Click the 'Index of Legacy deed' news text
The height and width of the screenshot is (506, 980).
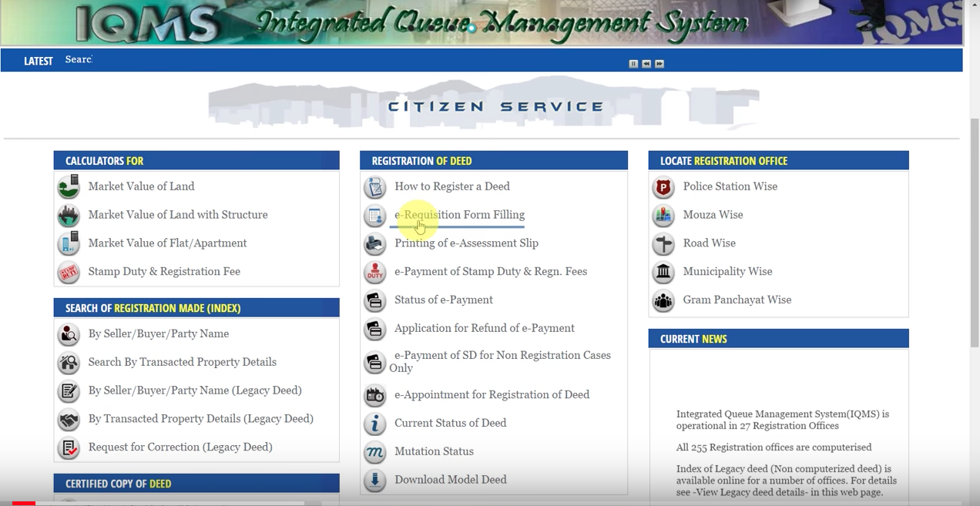[787, 481]
